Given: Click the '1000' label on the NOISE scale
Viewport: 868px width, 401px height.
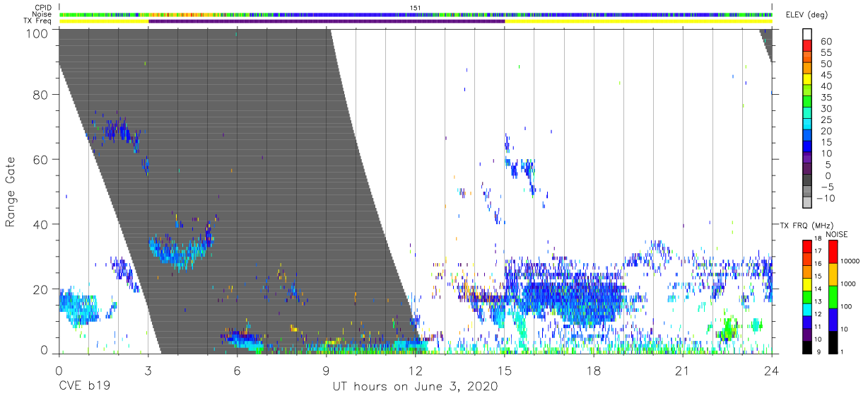Looking at the screenshot, I should tap(849, 284).
